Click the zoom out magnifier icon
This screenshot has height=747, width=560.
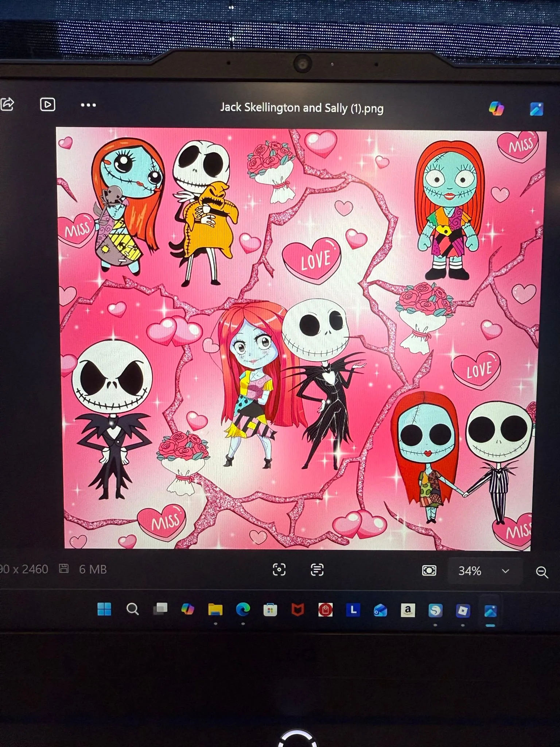pos(542,572)
